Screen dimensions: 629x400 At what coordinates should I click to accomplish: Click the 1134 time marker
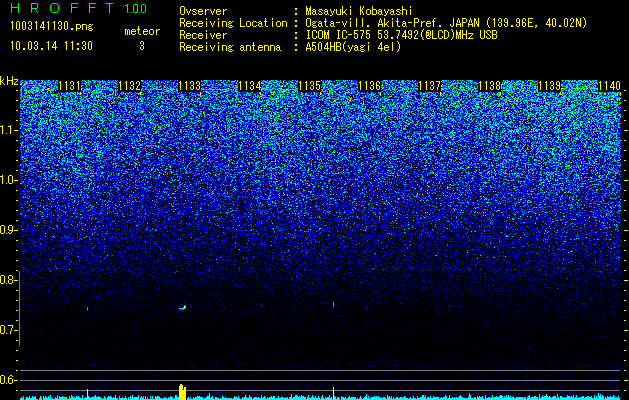250,86
